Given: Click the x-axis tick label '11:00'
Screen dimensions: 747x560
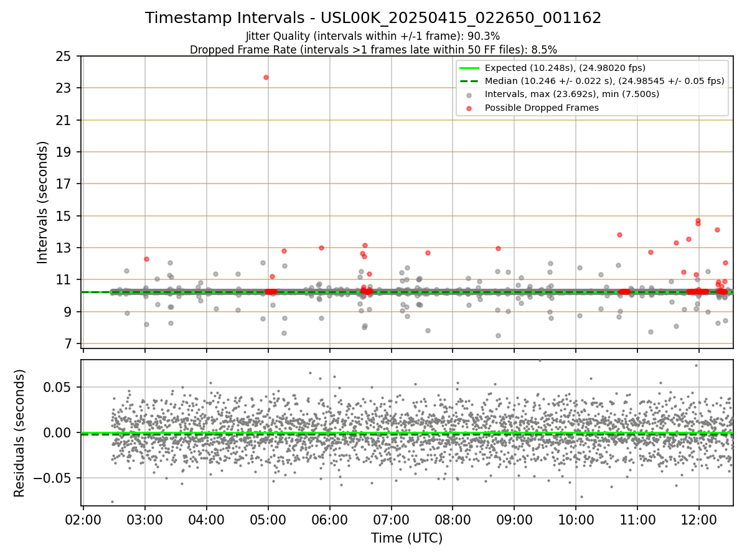Looking at the screenshot, I should (637, 519).
